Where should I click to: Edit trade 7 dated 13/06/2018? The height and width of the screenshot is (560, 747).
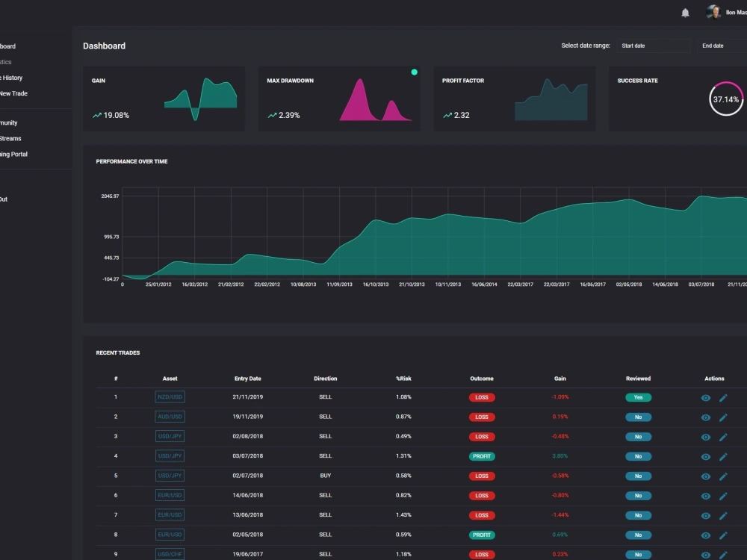[723, 516]
